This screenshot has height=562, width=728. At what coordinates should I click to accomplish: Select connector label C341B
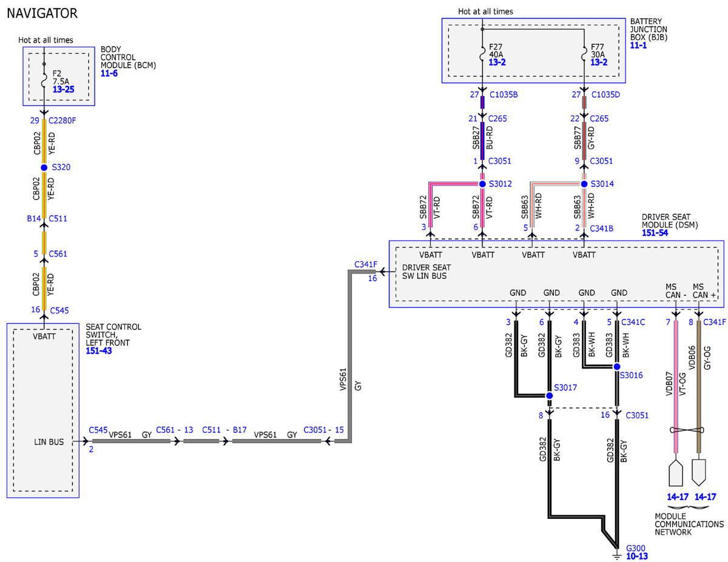tap(601, 229)
